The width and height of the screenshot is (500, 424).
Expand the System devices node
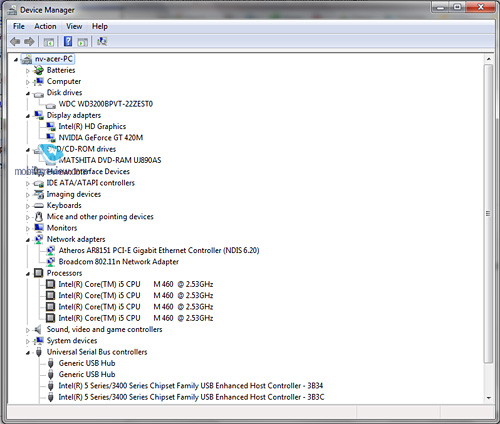coord(28,341)
